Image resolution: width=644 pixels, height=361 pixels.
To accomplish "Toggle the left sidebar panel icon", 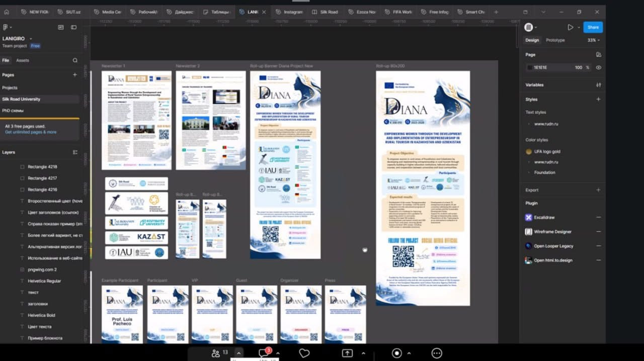I will pos(74,27).
